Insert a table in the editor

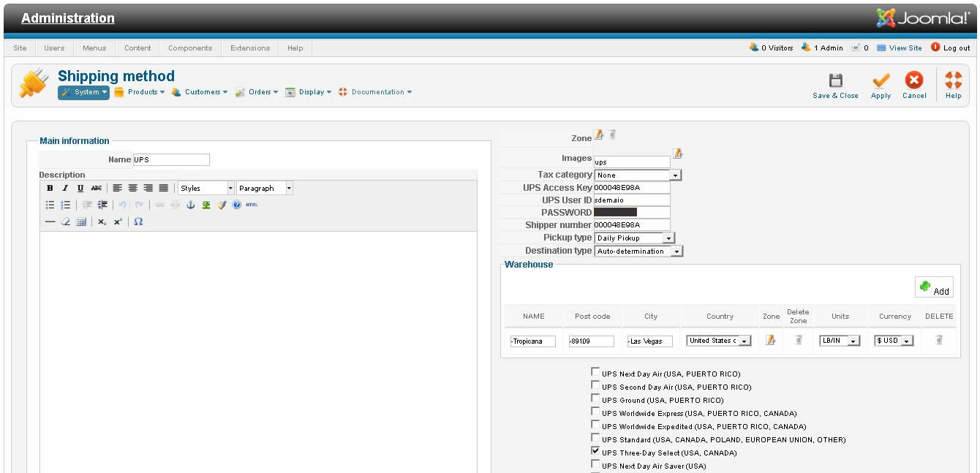point(81,222)
